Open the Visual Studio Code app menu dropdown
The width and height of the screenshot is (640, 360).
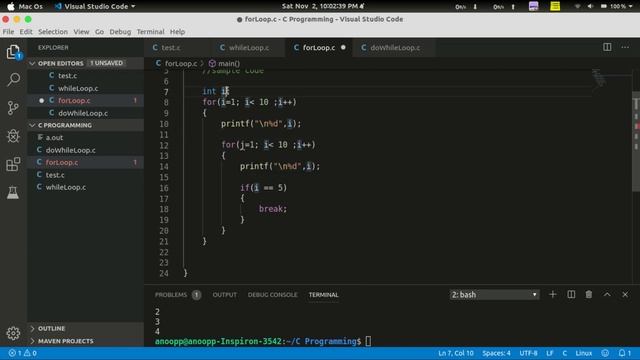click(x=95, y=6)
